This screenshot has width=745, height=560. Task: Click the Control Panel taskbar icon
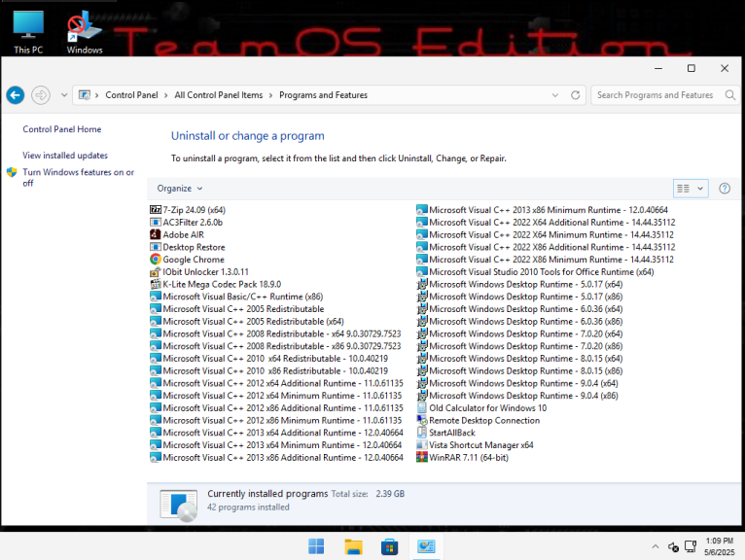[426, 546]
